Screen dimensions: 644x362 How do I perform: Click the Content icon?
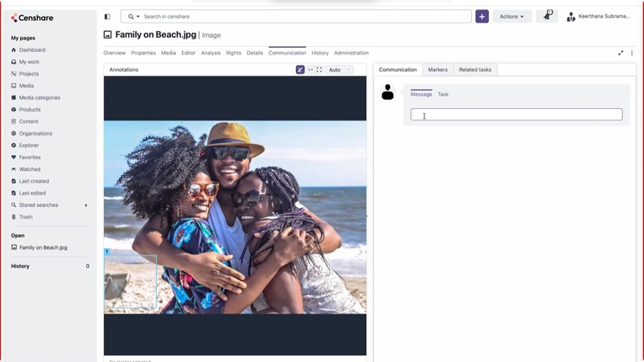(13, 122)
